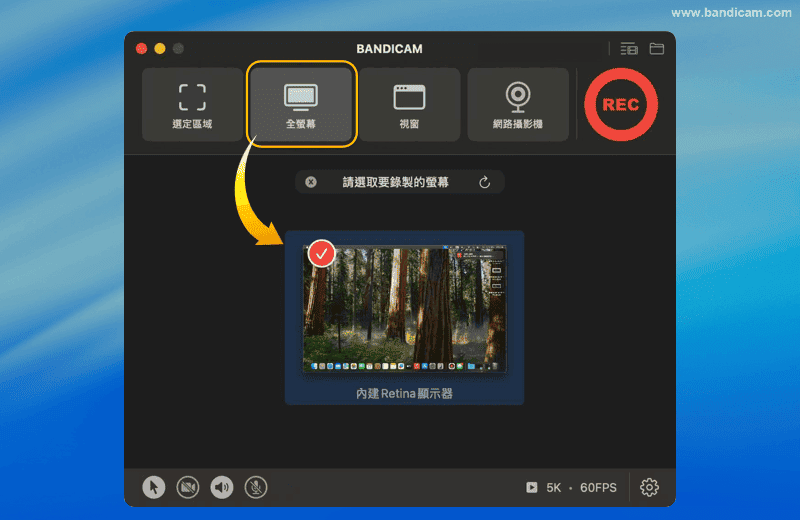Open the 5K resolution video quality setting
Image resolution: width=800 pixels, height=520 pixels.
point(553,488)
